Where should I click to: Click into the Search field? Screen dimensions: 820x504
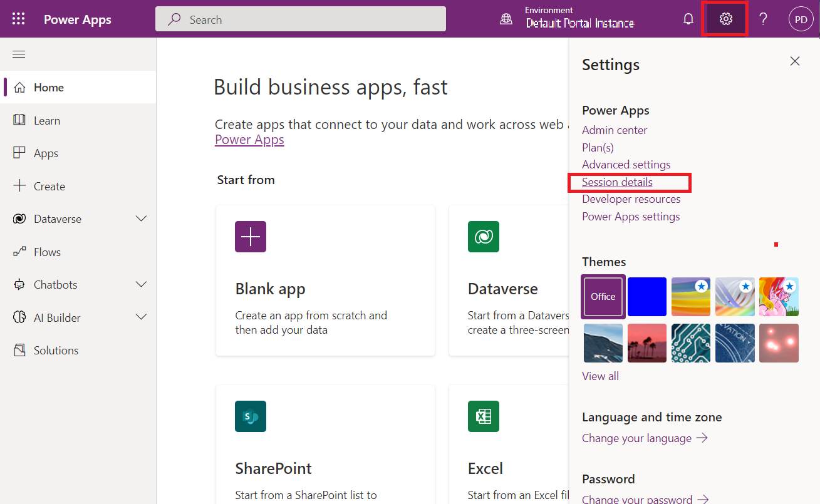301,19
